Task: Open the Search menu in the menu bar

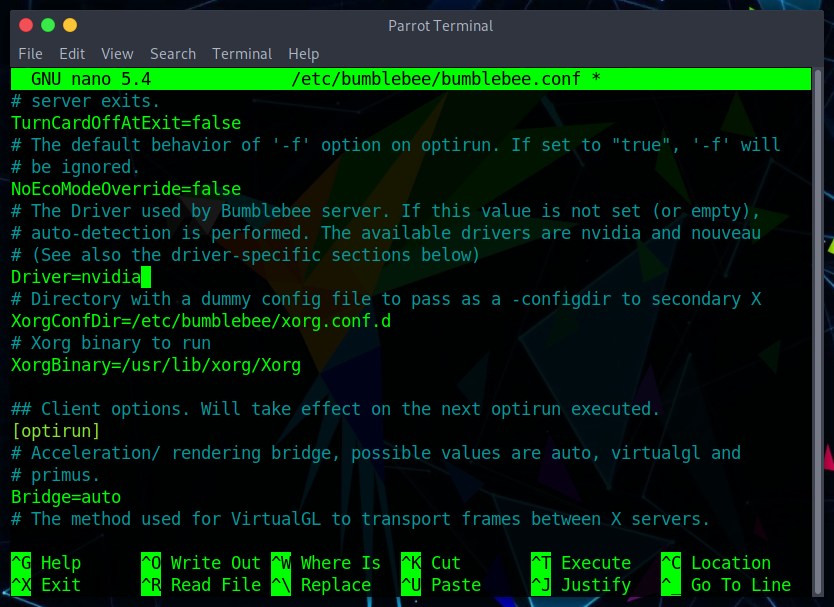Action: tap(173, 54)
